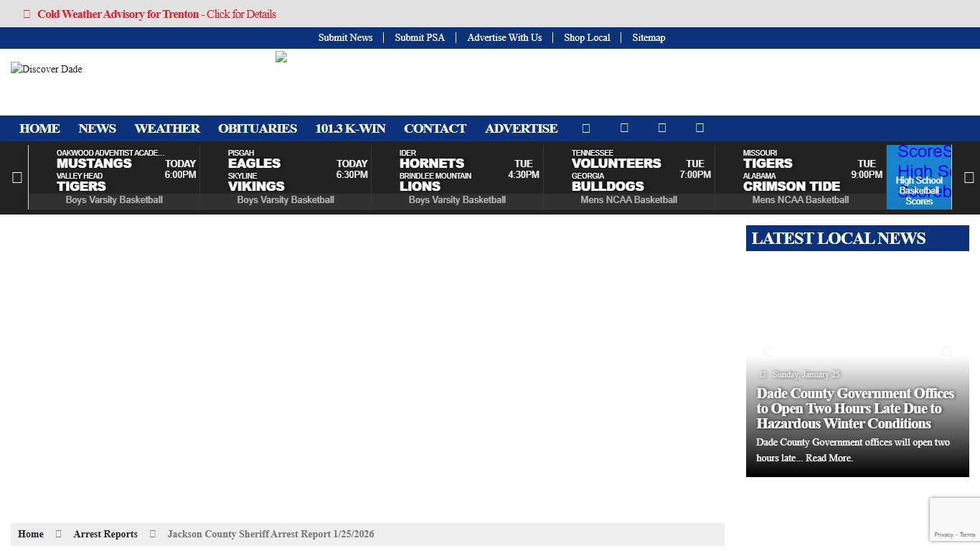980x551 pixels.
Task: Open the 101.3 K-WIN page
Action: pos(350,128)
